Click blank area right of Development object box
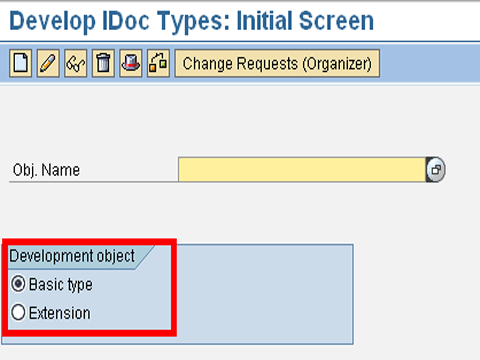This screenshot has height=360, width=480. (x=417, y=293)
